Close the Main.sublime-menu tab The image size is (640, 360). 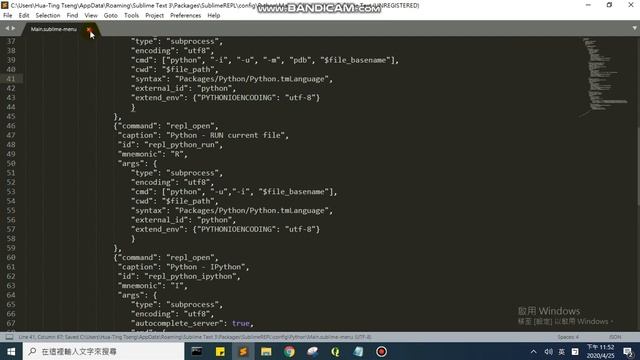pos(89,29)
